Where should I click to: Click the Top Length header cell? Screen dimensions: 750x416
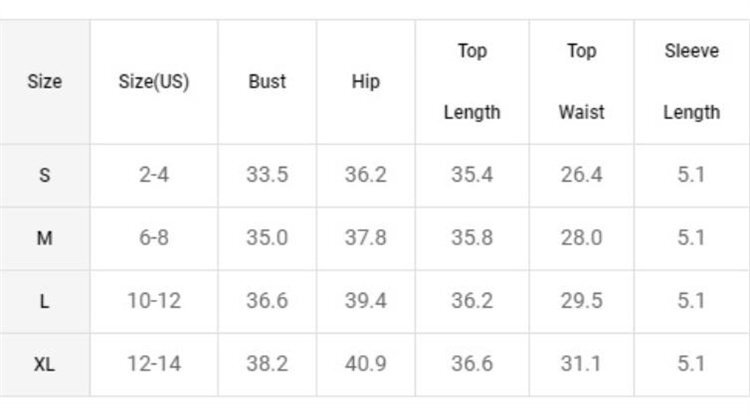472,82
